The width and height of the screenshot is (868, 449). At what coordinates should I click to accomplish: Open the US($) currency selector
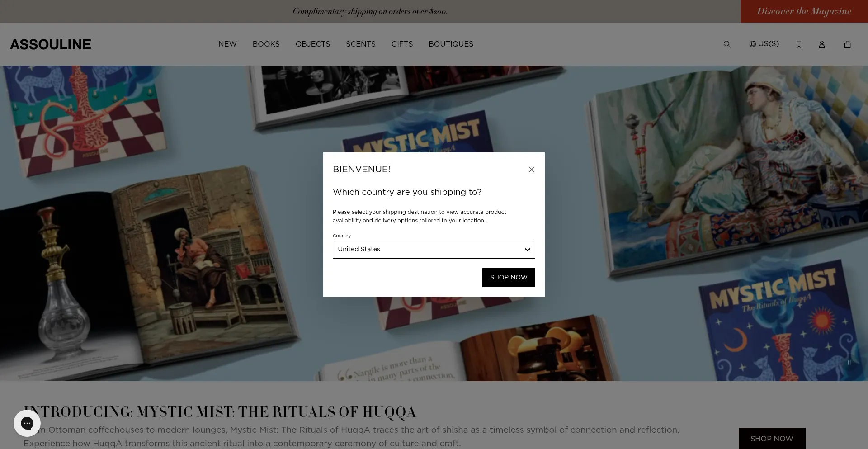point(764,44)
